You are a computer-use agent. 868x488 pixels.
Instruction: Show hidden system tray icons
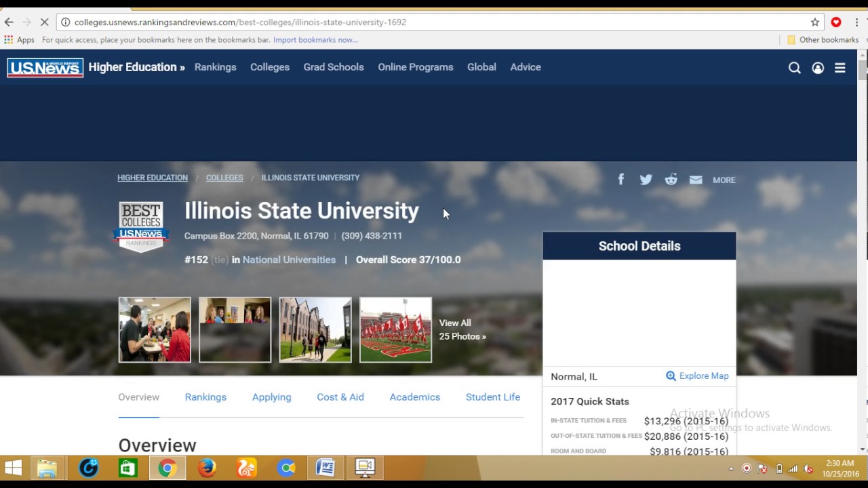pos(731,468)
